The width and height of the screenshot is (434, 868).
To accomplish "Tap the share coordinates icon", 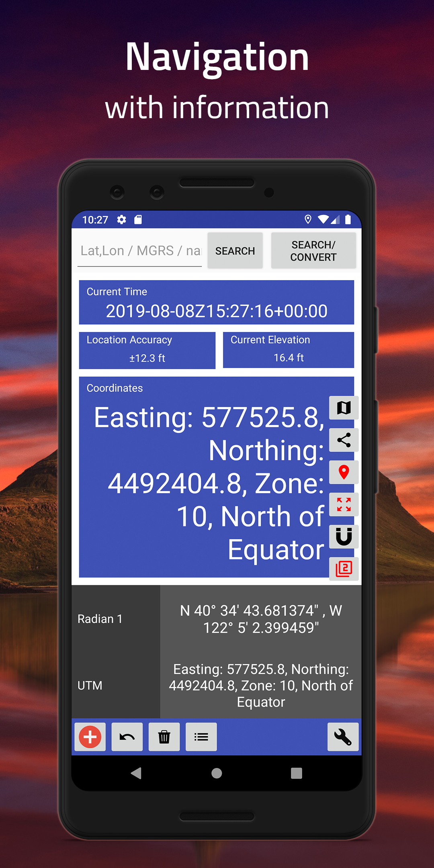I will [x=344, y=440].
